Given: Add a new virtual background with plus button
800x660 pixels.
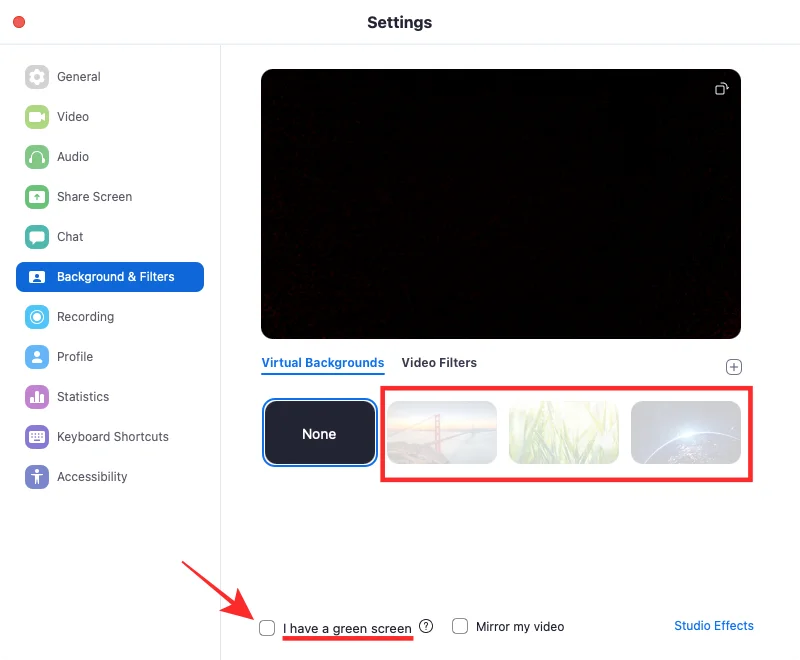Looking at the screenshot, I should click(x=734, y=367).
